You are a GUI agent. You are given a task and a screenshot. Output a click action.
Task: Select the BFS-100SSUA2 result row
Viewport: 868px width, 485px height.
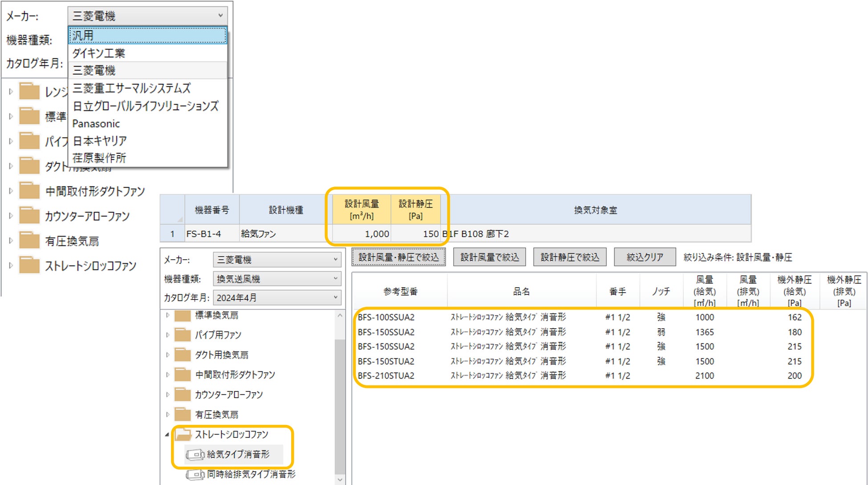(386, 317)
